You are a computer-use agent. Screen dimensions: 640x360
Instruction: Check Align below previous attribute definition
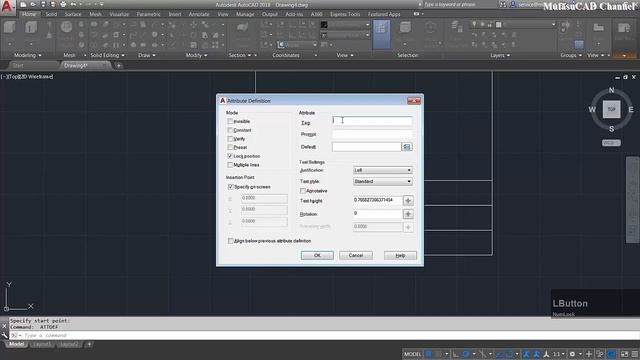click(x=230, y=241)
